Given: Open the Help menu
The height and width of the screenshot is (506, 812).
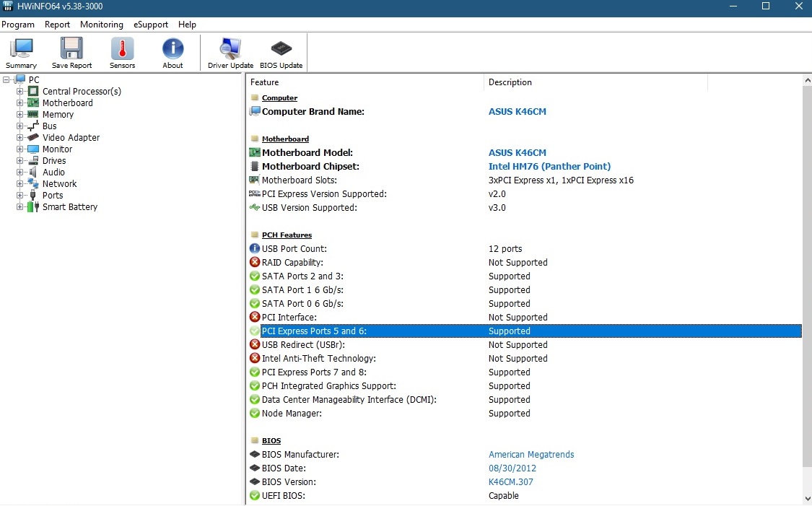Looking at the screenshot, I should coord(187,25).
